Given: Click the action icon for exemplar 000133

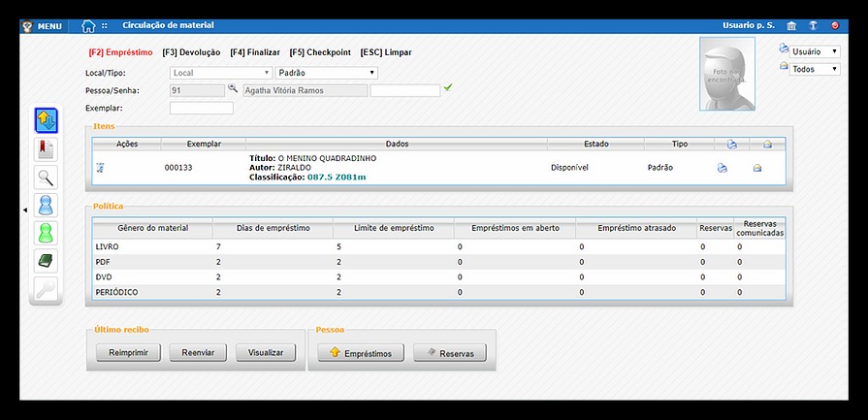Looking at the screenshot, I should [x=99, y=168].
